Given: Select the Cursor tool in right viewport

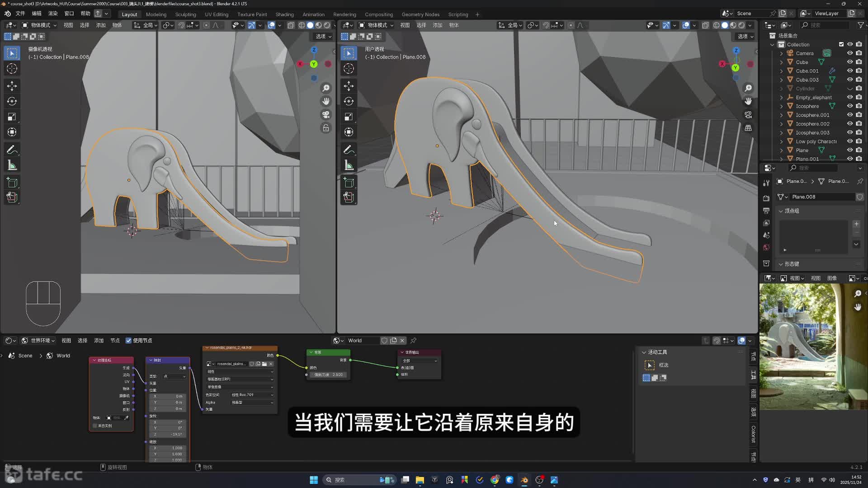Looking at the screenshot, I should [x=349, y=68].
